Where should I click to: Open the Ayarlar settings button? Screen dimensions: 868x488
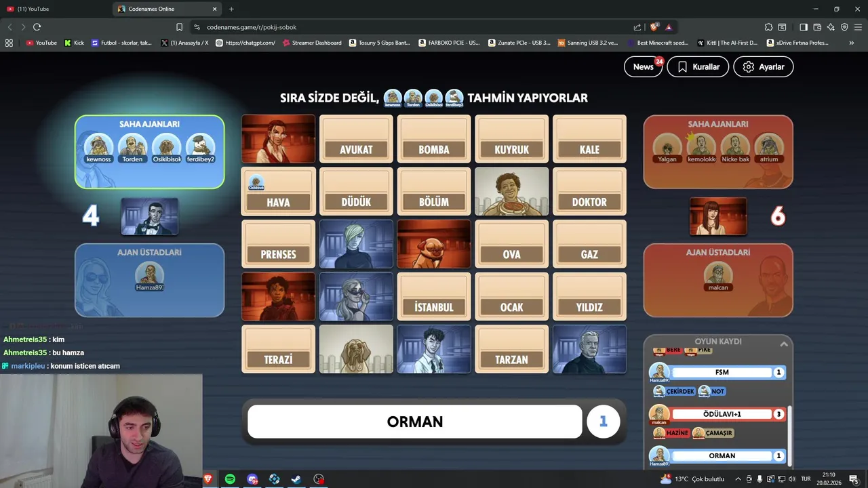[x=763, y=66]
